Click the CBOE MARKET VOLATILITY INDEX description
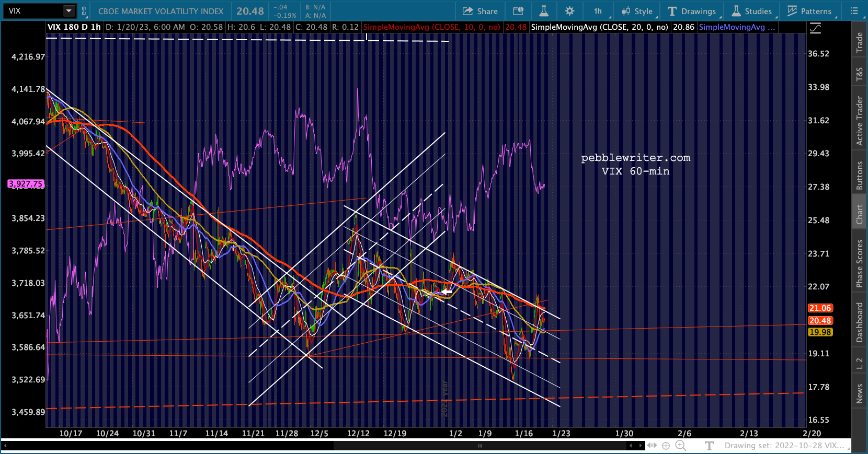This screenshot has height=454, width=868. (x=161, y=11)
